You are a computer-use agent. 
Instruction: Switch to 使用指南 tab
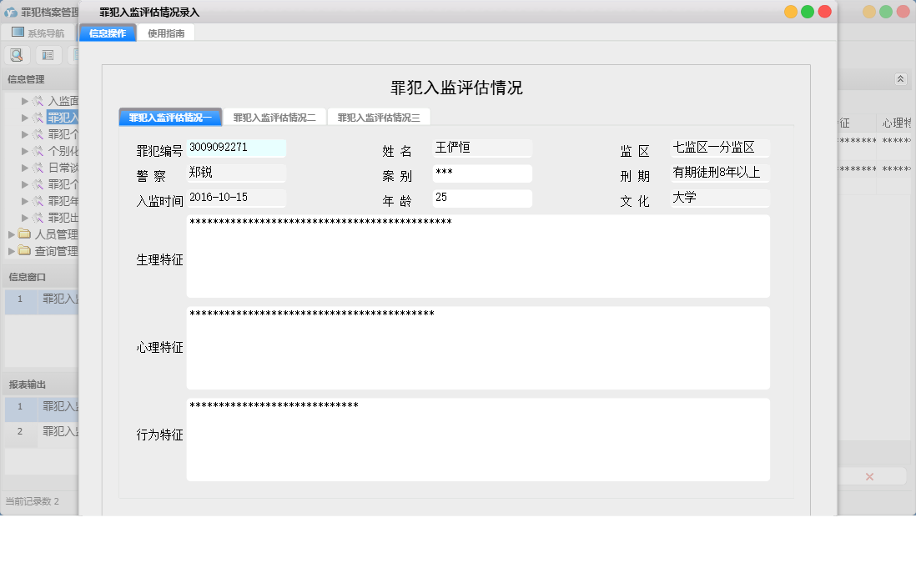(165, 33)
